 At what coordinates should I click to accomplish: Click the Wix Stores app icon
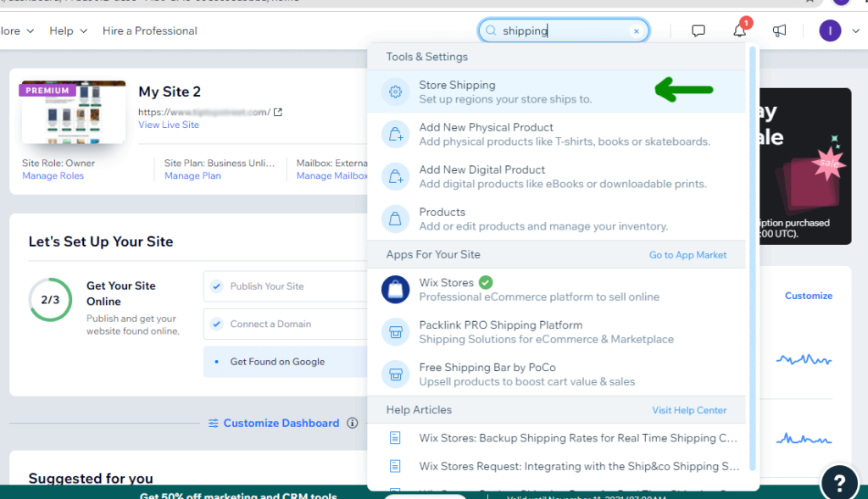(395, 290)
